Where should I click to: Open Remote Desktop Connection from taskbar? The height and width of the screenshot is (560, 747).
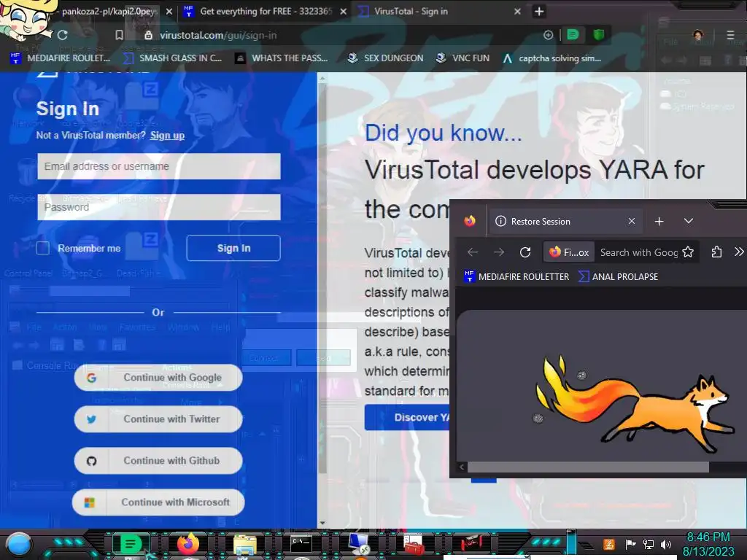tap(359, 544)
